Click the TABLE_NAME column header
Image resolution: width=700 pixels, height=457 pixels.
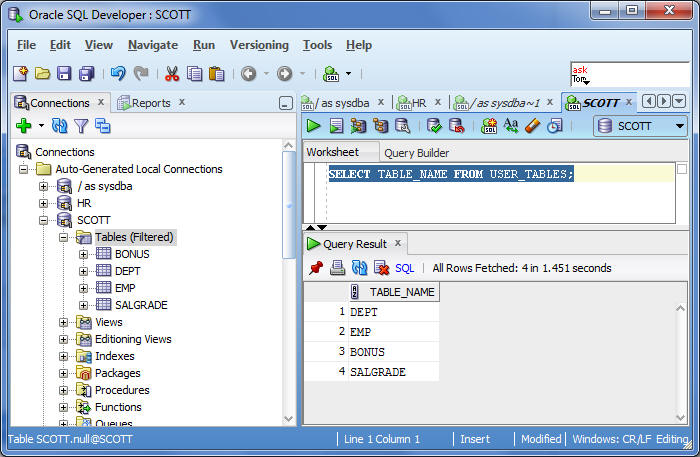tap(402, 292)
